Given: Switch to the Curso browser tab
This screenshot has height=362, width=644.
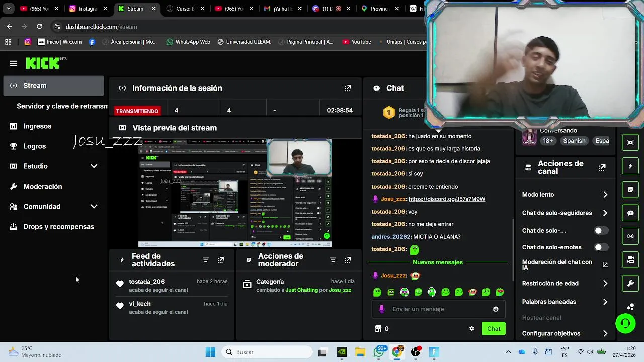Looking at the screenshot, I should click(x=185, y=9).
